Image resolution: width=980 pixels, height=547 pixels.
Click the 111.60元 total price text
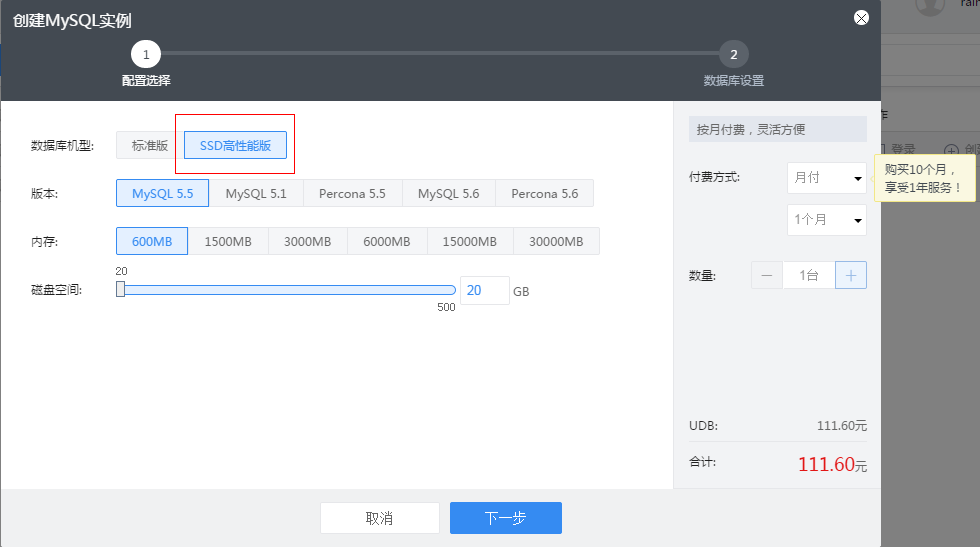[832, 464]
